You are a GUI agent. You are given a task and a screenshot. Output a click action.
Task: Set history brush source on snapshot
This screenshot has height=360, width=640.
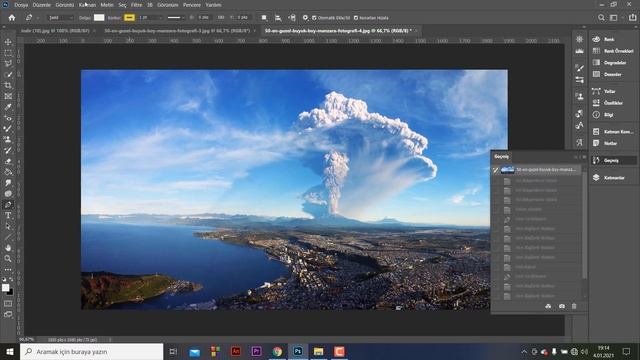click(496, 170)
